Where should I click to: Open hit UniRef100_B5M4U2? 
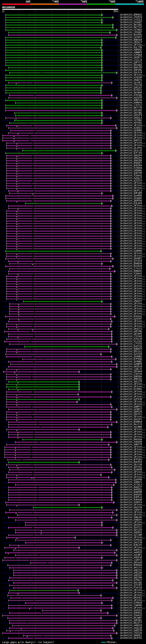(131, 15)
